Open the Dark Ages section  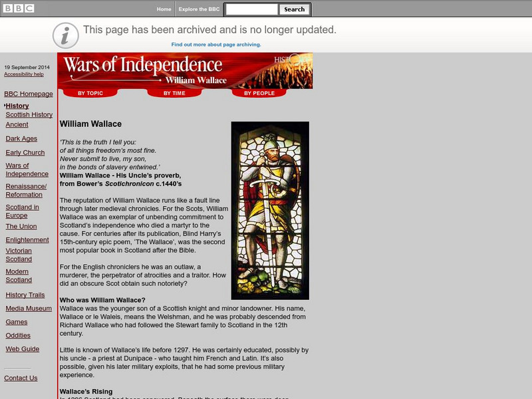tap(21, 140)
